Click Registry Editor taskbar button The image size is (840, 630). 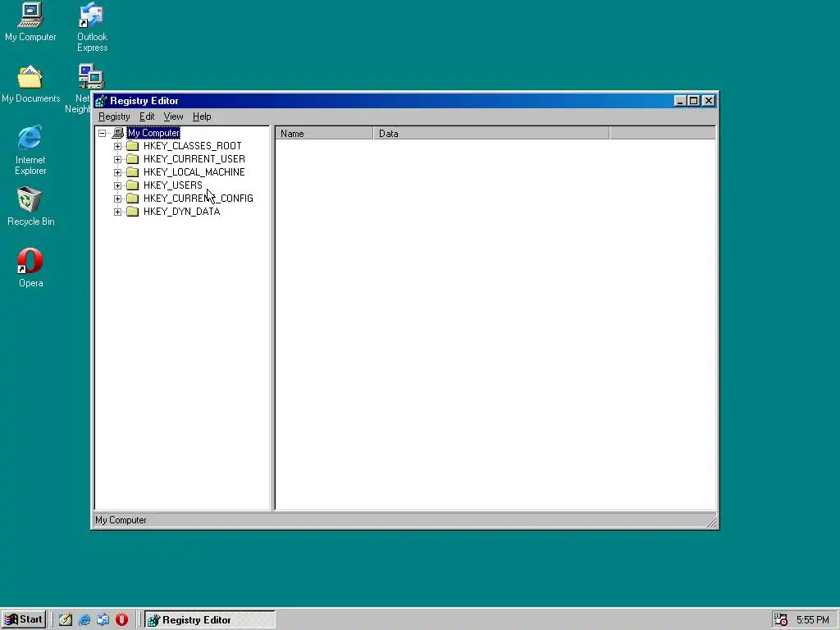(209, 620)
